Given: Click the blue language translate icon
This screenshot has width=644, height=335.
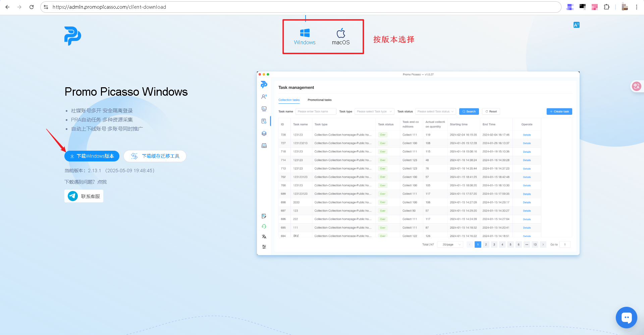Looking at the screenshot, I should click(576, 25).
